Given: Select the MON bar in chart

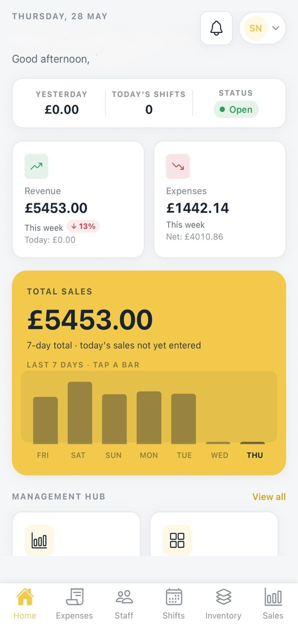Looking at the screenshot, I should click(149, 418).
